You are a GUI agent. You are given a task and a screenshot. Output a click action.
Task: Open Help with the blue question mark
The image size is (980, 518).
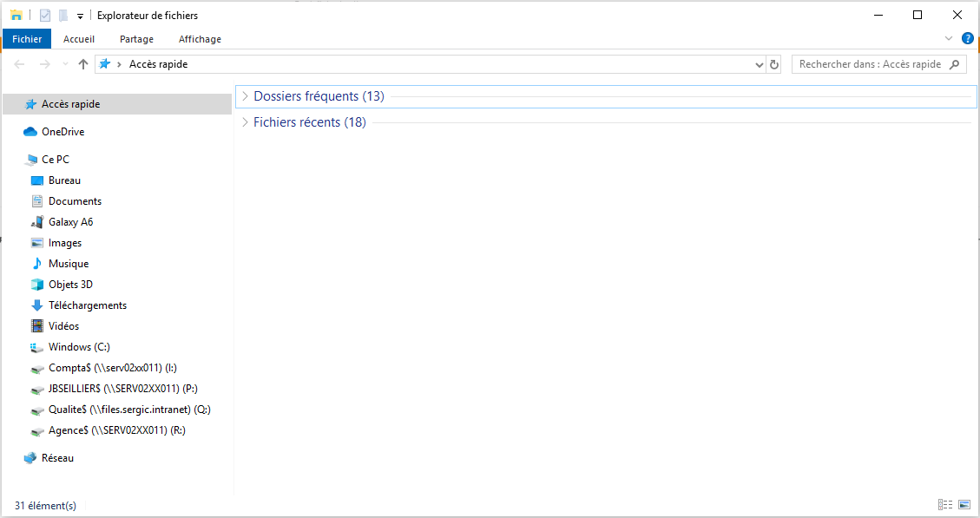968,39
